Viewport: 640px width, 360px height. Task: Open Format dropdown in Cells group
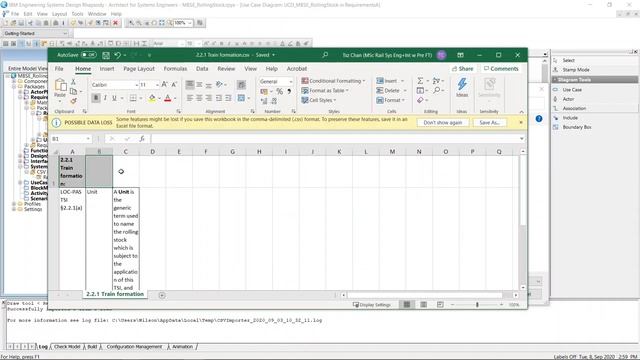[x=391, y=100]
